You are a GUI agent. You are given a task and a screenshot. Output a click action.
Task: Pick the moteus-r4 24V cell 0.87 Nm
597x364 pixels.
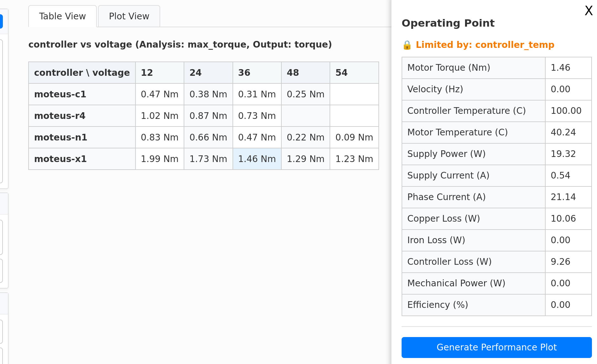click(x=208, y=116)
